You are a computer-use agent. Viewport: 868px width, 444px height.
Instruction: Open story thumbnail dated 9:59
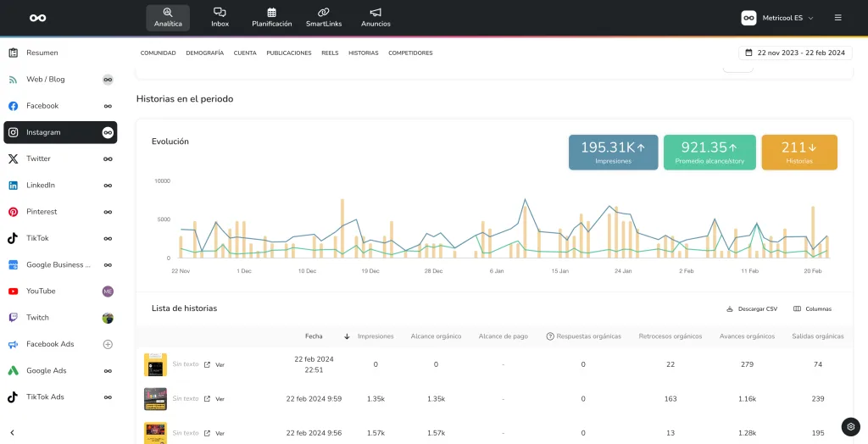coord(156,398)
